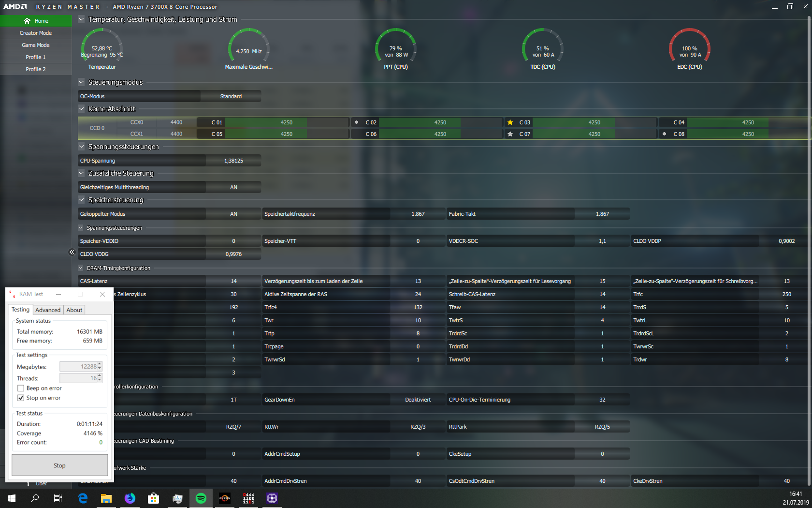The image size is (812, 508).
Task: Click the gold star next to C 03
Action: (510, 122)
